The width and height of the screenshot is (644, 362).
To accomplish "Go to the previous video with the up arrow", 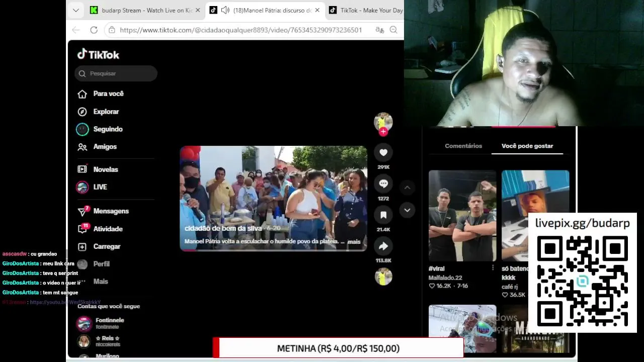I will 408,188.
